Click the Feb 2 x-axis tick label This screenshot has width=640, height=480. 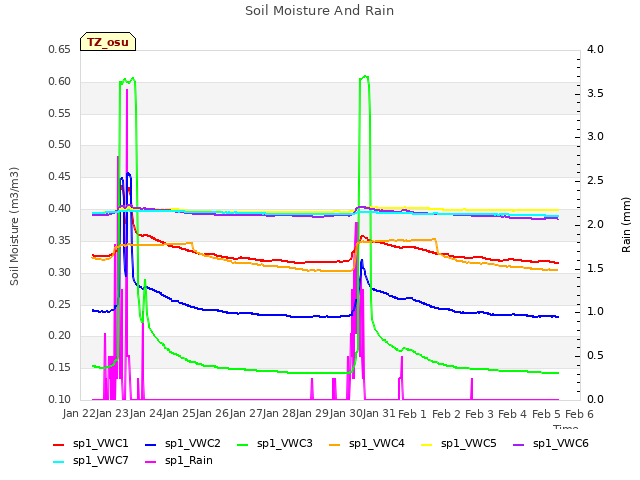446,414
